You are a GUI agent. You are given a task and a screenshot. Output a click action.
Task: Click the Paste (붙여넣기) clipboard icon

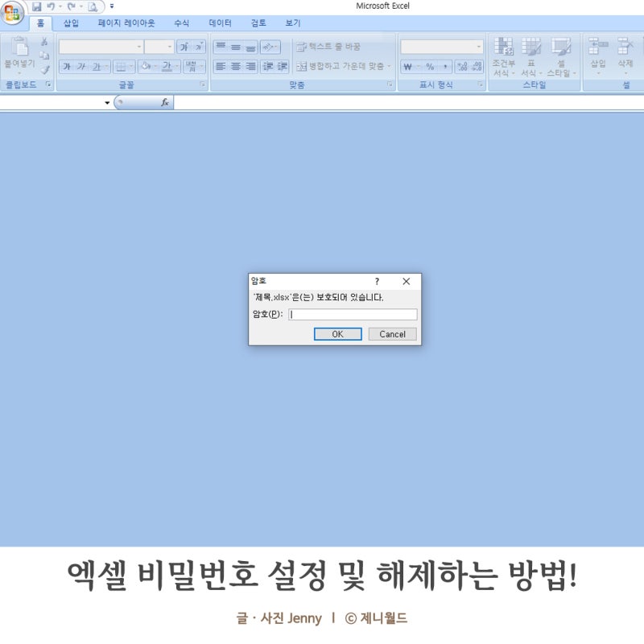[x=19, y=46]
